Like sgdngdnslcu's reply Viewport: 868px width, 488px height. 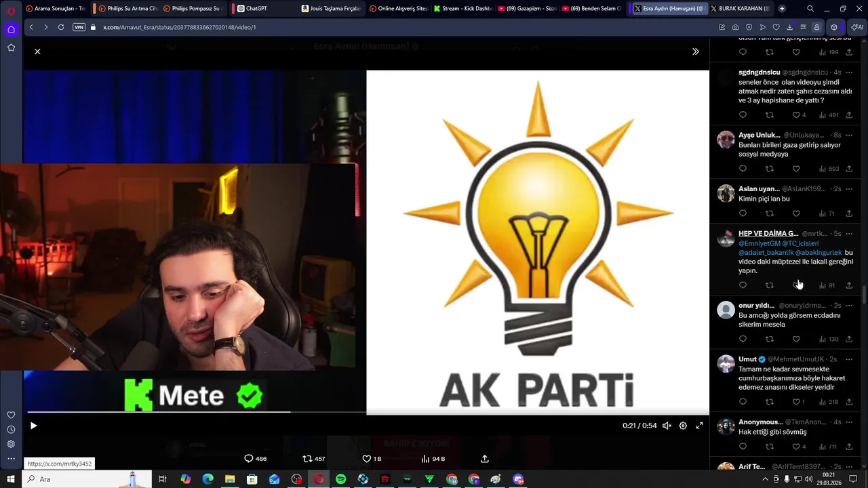point(799,115)
